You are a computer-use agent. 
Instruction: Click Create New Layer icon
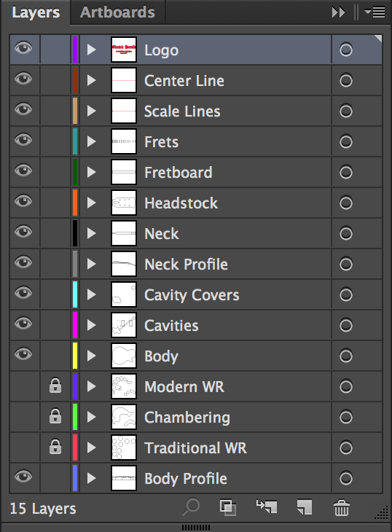(304, 507)
